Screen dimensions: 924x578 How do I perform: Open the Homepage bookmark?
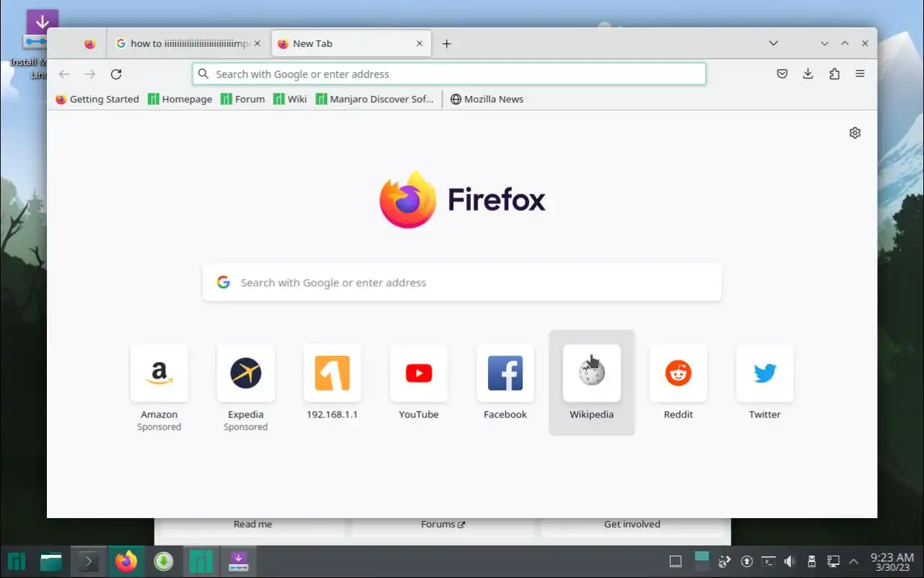coord(180,99)
